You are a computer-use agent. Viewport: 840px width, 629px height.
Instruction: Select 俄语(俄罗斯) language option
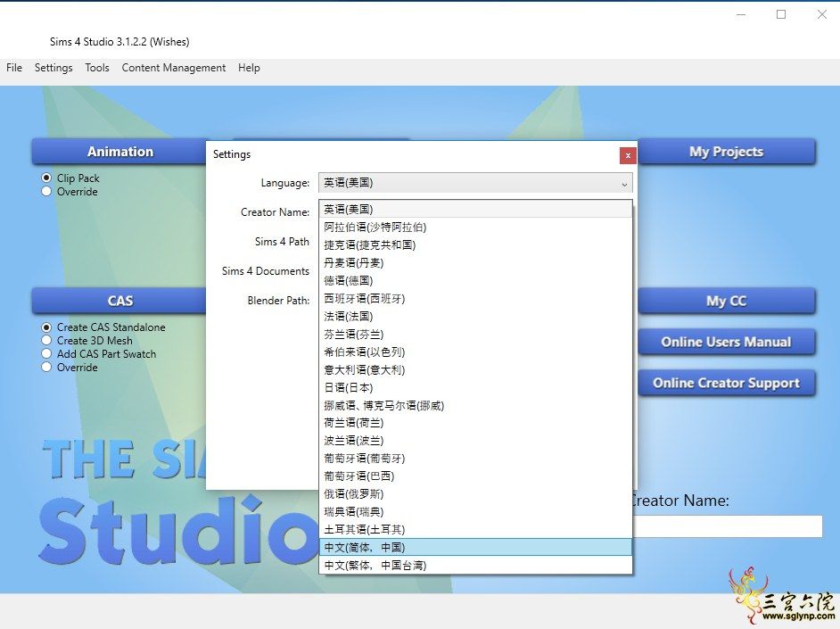click(x=475, y=493)
